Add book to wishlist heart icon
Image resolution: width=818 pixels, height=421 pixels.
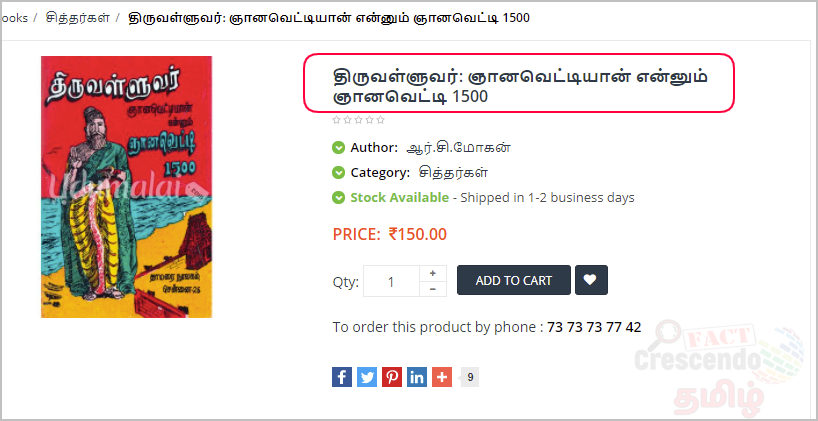(591, 280)
